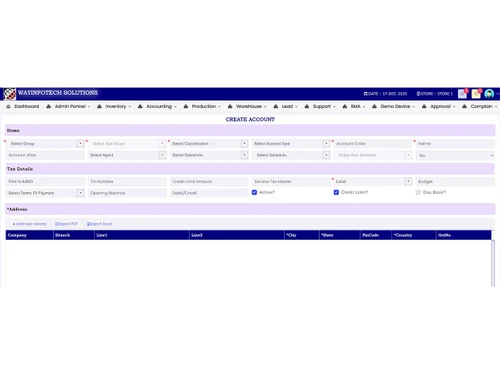This screenshot has height=375, width=500.
Task: Click the GstNo column header
Action: (x=464, y=235)
